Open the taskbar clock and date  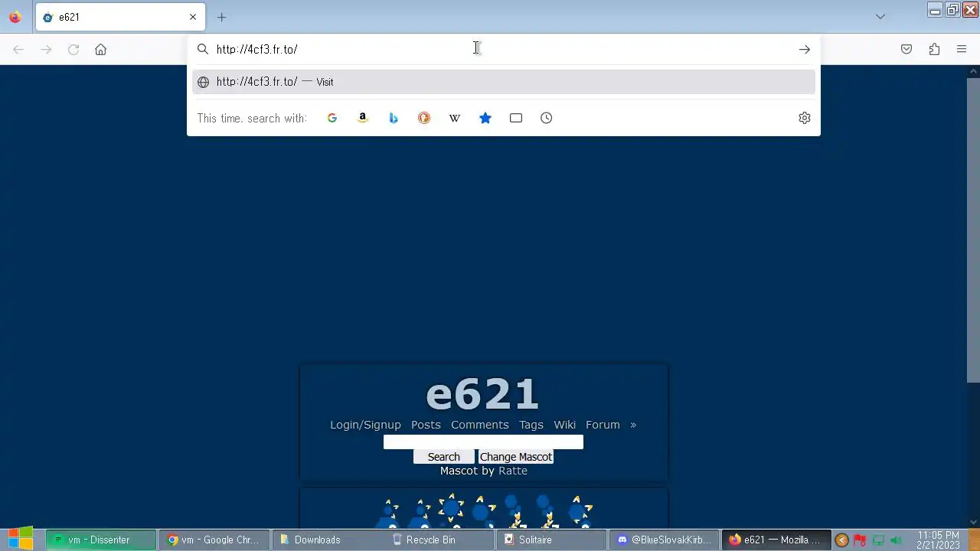click(938, 540)
